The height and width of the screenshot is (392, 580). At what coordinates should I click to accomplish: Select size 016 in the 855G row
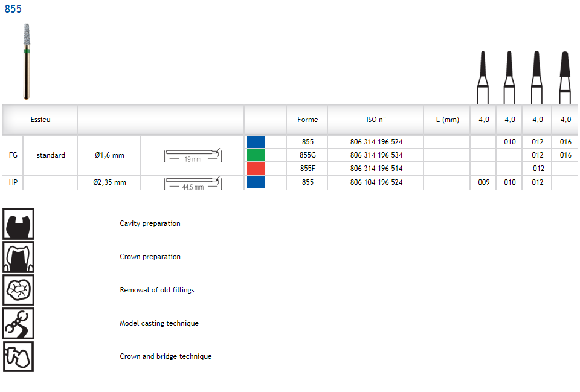(565, 155)
